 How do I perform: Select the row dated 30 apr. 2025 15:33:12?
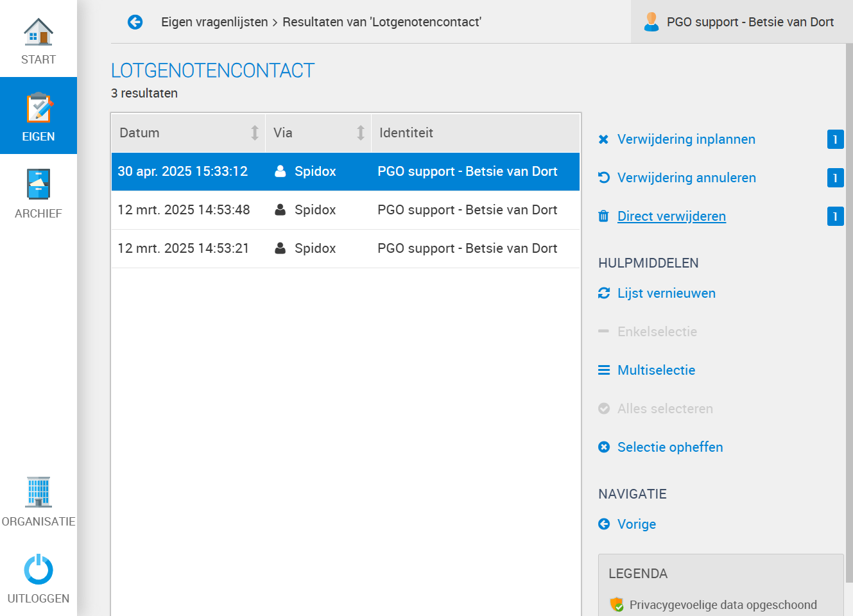click(x=345, y=171)
